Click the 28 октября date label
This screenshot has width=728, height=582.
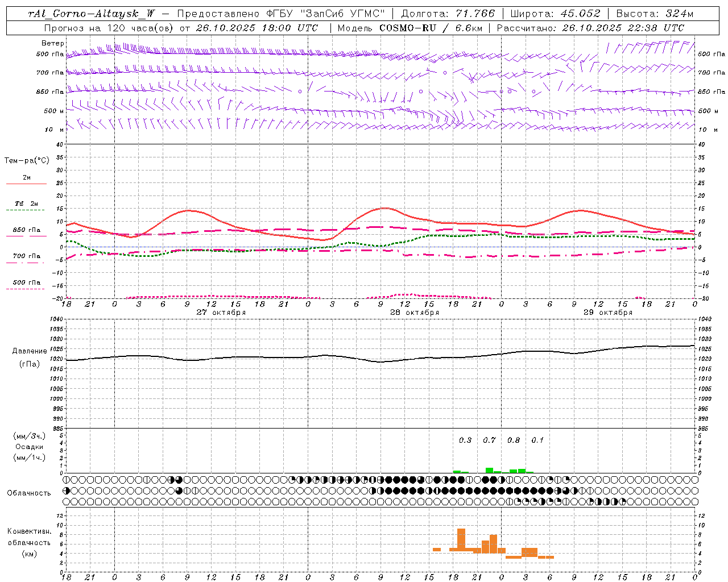[415, 313]
